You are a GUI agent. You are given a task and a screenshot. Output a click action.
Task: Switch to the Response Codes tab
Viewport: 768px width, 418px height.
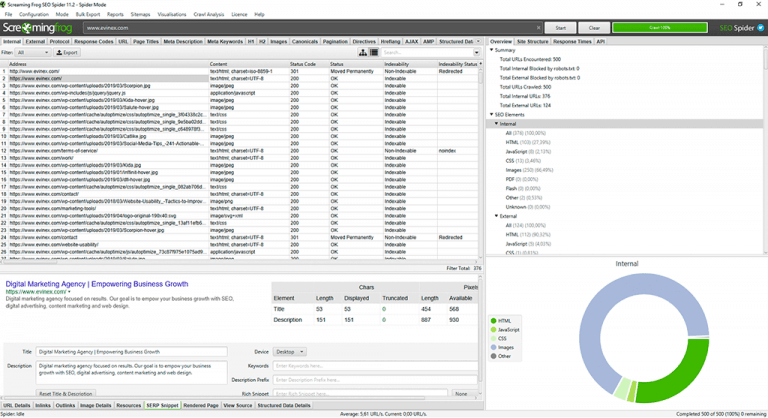[x=94, y=42]
